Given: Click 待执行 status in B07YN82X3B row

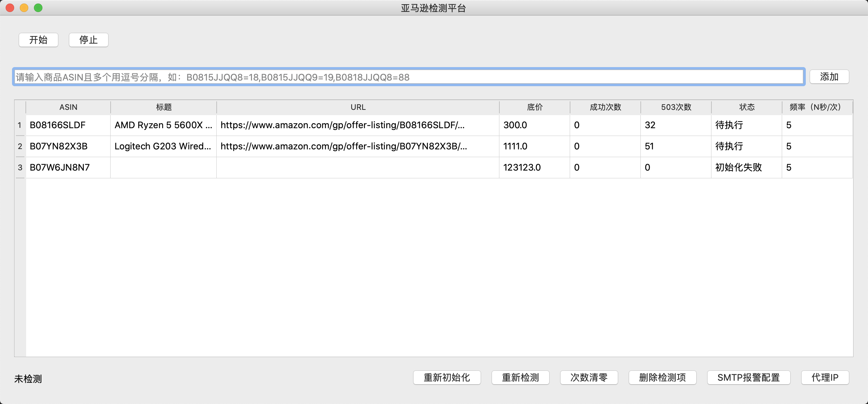Looking at the screenshot, I should (x=747, y=146).
